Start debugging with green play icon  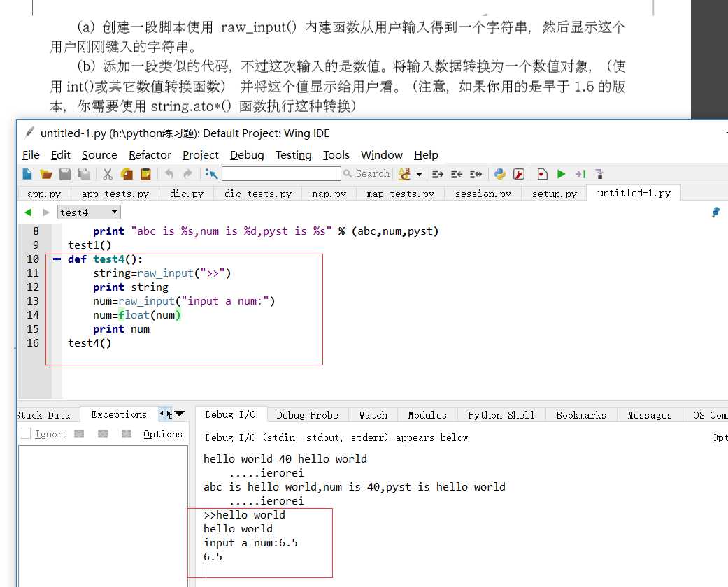pos(562,174)
